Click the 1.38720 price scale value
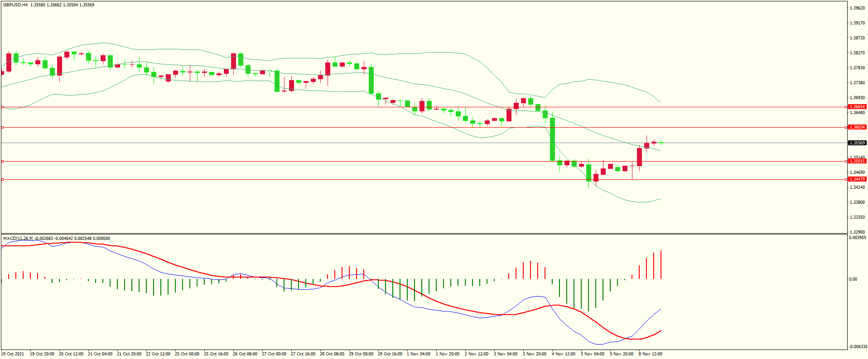The image size is (868, 359). pyautogui.click(x=857, y=38)
